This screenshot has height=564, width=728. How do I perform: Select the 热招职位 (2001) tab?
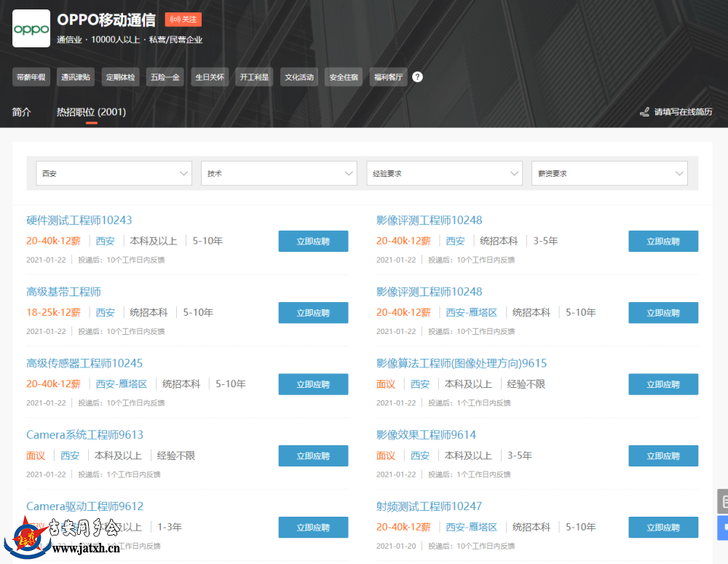click(92, 112)
